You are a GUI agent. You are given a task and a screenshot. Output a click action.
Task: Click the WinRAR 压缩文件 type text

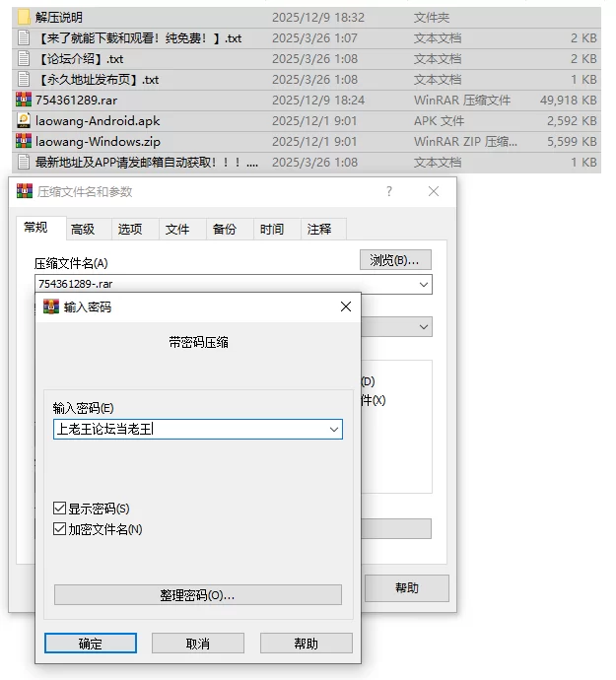click(462, 101)
